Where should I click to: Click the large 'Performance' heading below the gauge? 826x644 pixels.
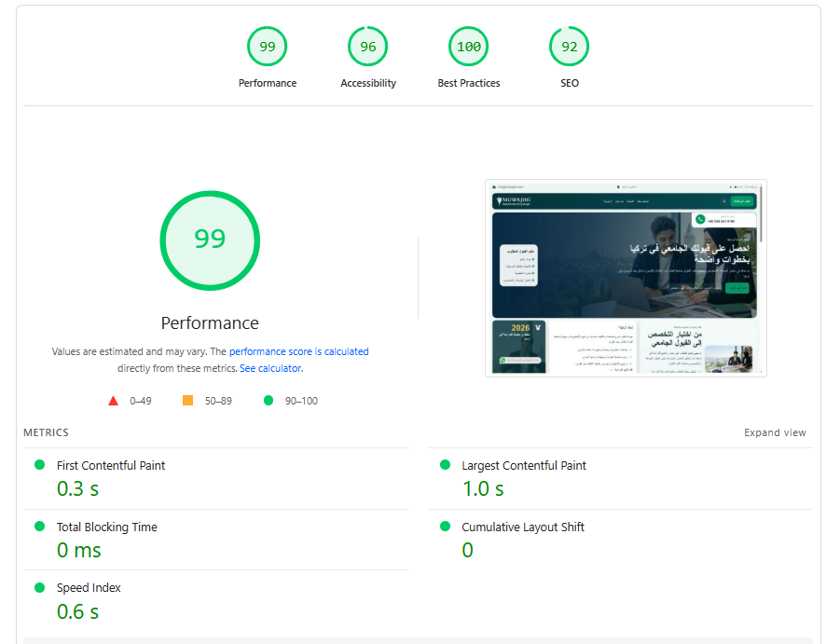tap(210, 322)
